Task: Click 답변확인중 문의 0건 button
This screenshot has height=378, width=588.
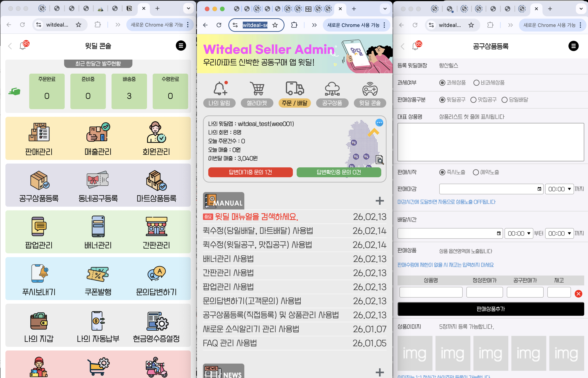Action: (x=339, y=172)
